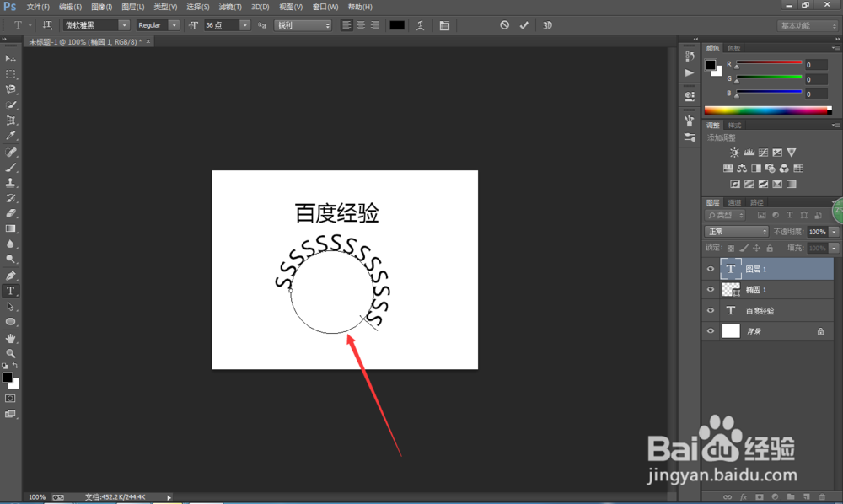843x504 pixels.
Task: Switch to the 路径 tab
Action: click(756, 202)
